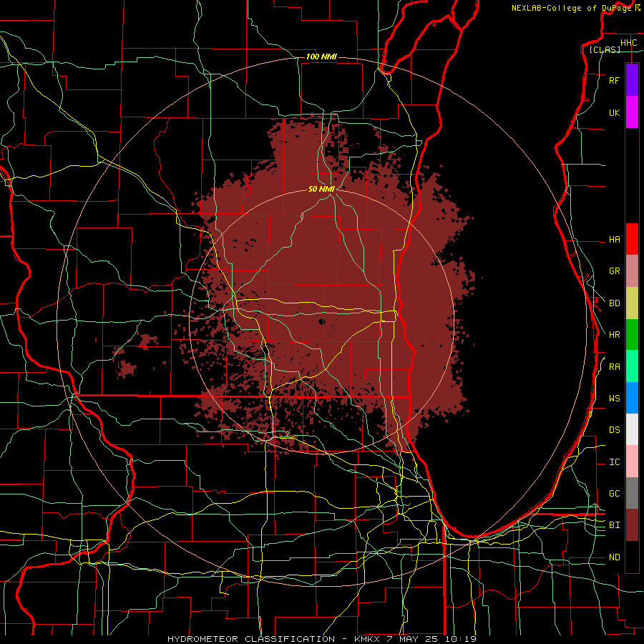Click the ND legend label
This screenshot has width=644, height=644.
(x=614, y=557)
